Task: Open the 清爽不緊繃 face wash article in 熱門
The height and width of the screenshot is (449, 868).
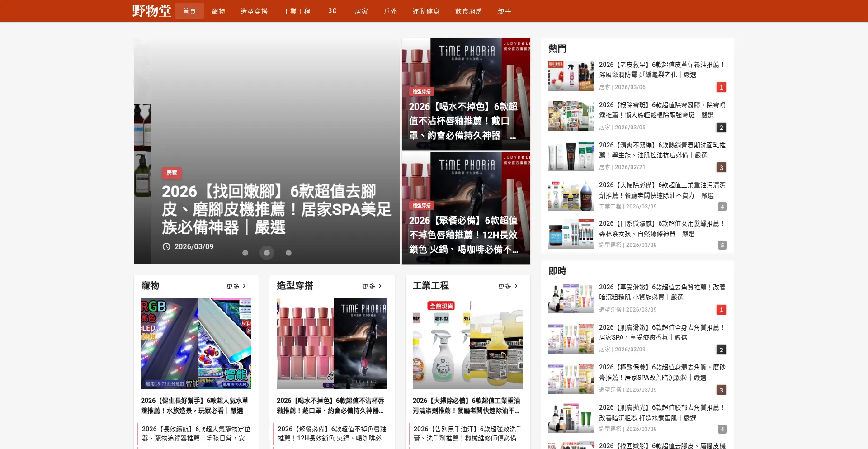Action: tap(662, 150)
